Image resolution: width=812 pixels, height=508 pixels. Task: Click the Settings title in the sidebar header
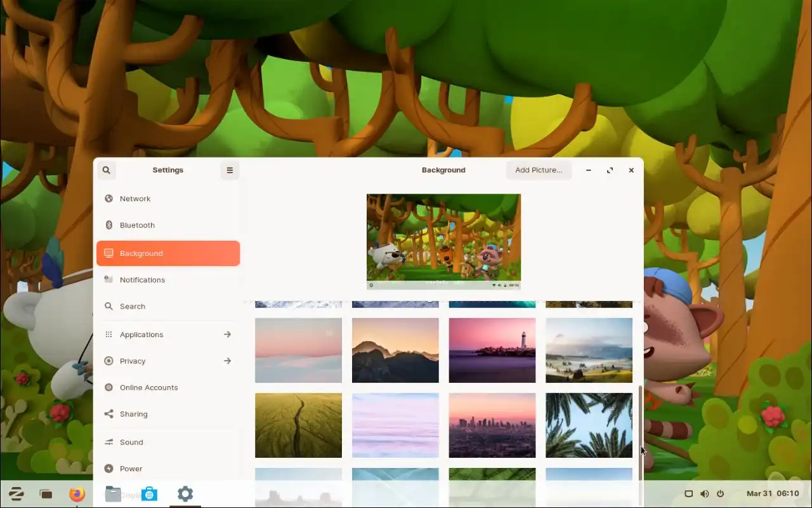tap(168, 170)
